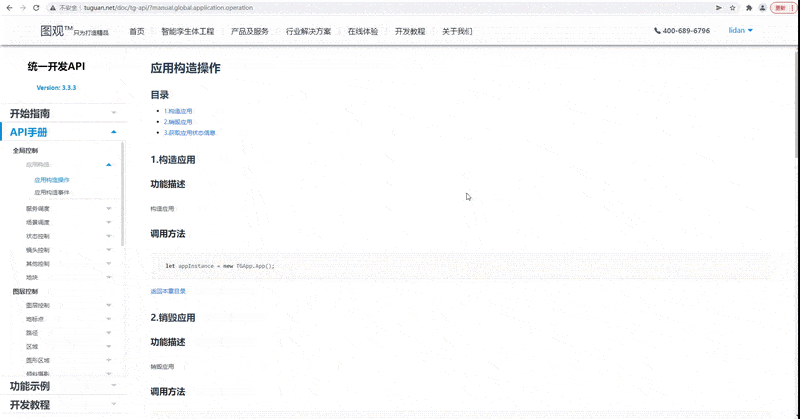Click the browser back arrow
Image resolution: width=800 pixels, height=419 pixels.
(9, 7)
